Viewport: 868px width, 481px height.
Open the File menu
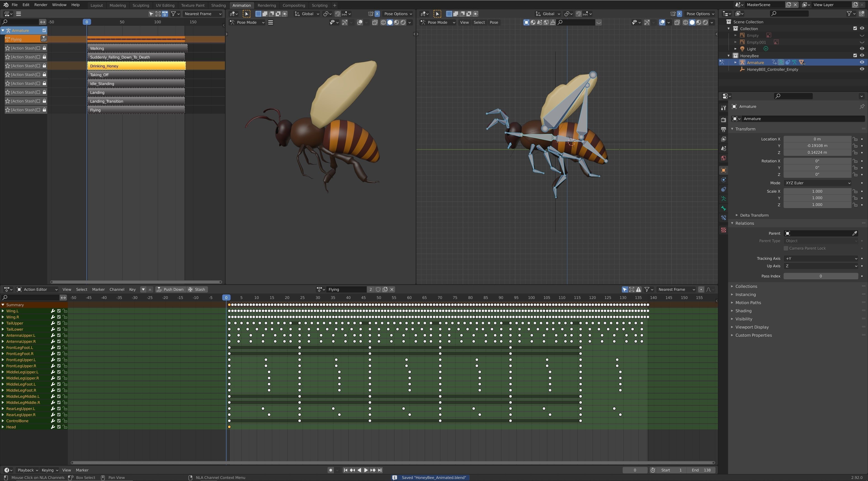14,5
